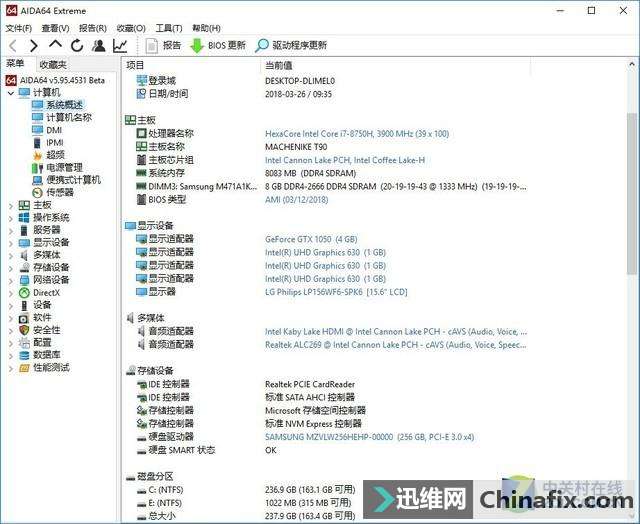Click the vertical scrollbar thumb

631,194
